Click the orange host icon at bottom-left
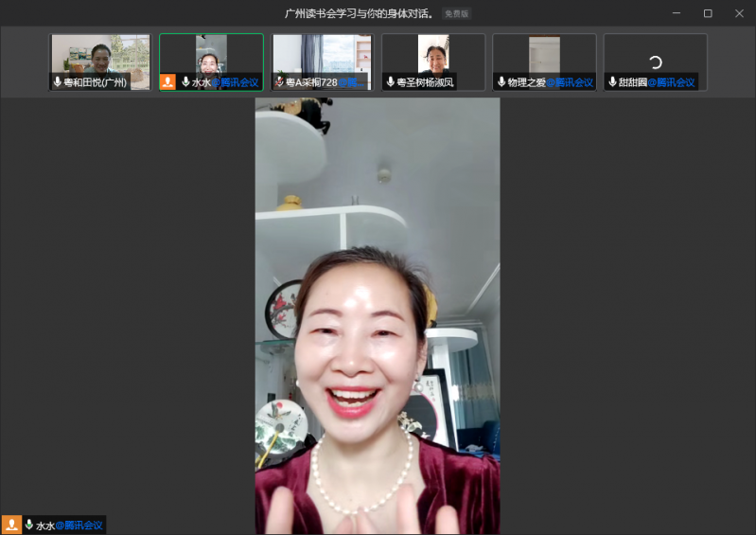This screenshot has width=756, height=535. point(11,525)
